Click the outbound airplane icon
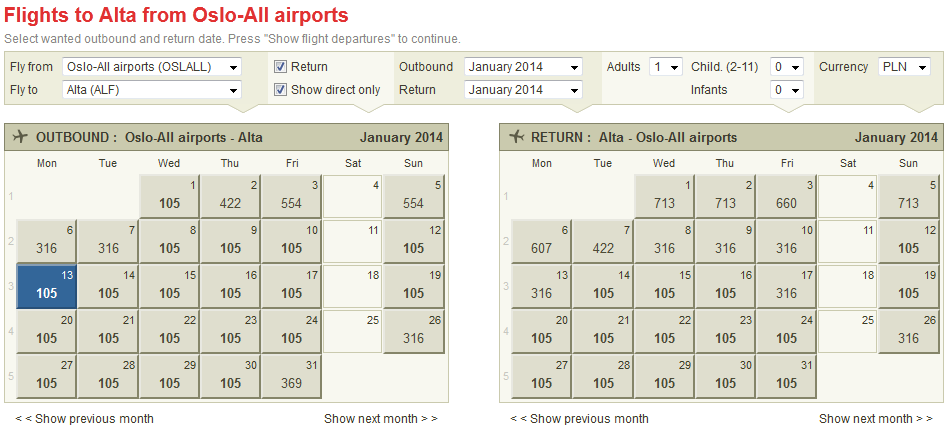 pyautogui.click(x=20, y=136)
